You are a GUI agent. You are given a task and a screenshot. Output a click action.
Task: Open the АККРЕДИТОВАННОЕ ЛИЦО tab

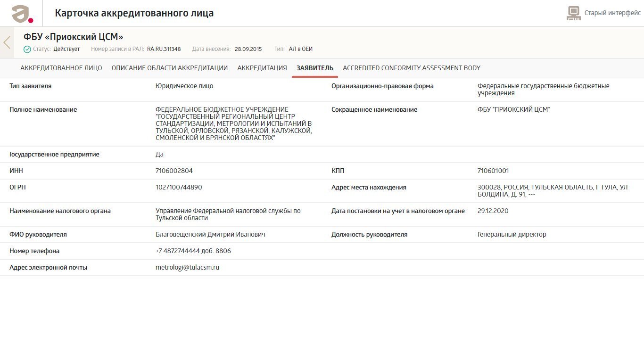pos(61,68)
